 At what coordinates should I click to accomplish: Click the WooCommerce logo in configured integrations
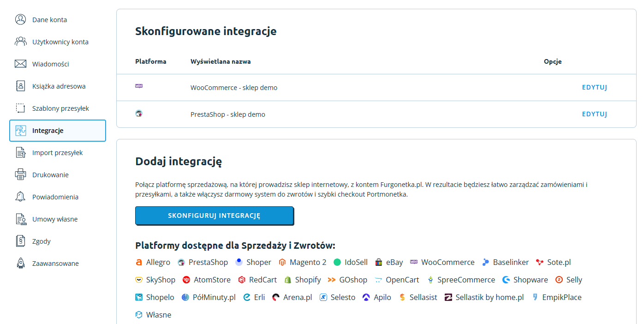point(139,86)
